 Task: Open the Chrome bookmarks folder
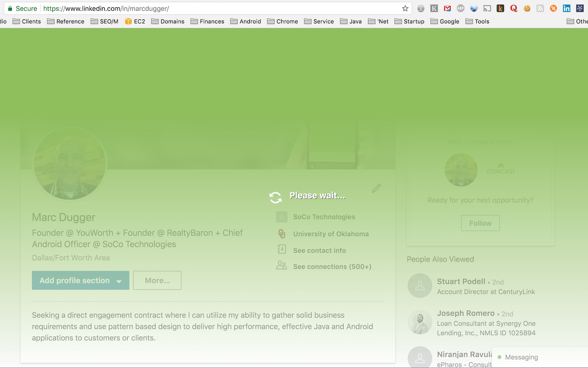click(283, 21)
